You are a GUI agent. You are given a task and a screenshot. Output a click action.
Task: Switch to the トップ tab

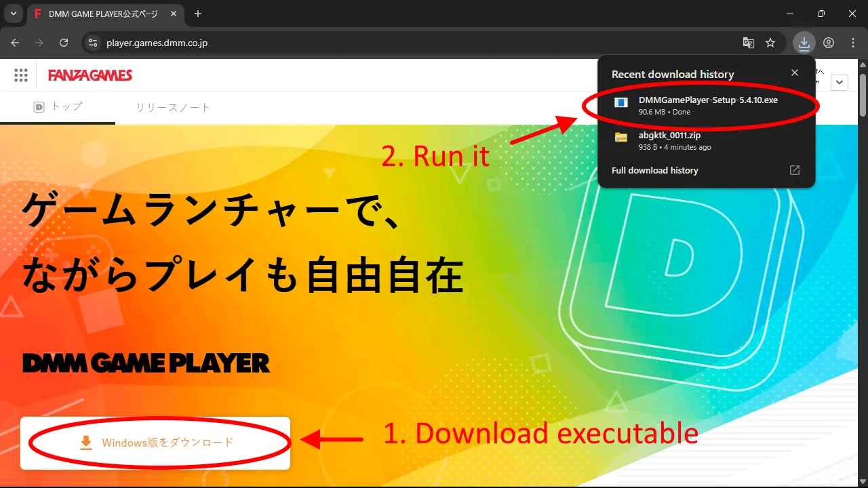coord(58,107)
